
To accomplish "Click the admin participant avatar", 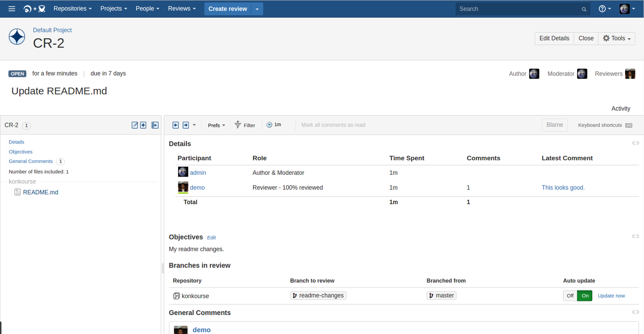I will pos(183,172).
